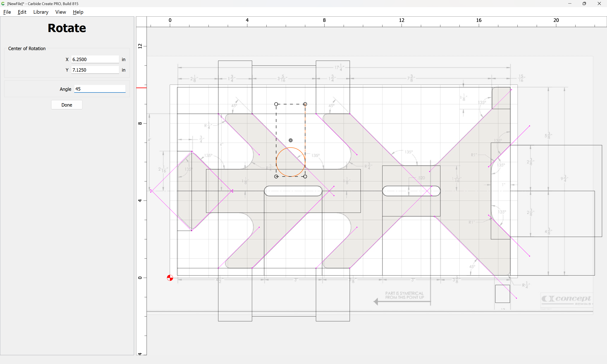Open the Edit menu

point(22,12)
